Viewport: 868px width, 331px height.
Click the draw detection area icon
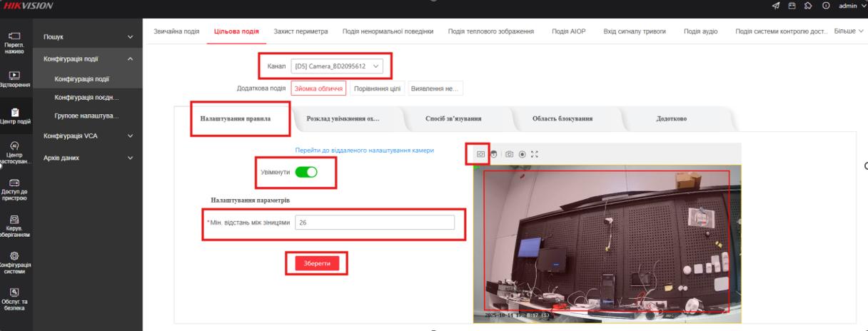click(x=480, y=154)
